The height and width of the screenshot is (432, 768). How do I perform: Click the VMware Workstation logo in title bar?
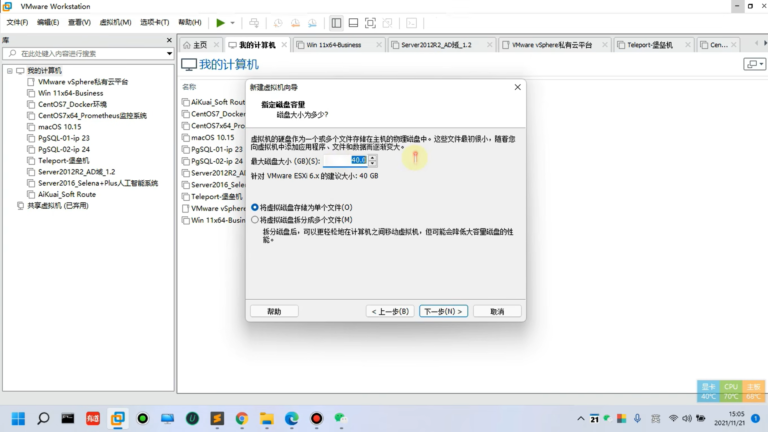[x=7, y=6]
